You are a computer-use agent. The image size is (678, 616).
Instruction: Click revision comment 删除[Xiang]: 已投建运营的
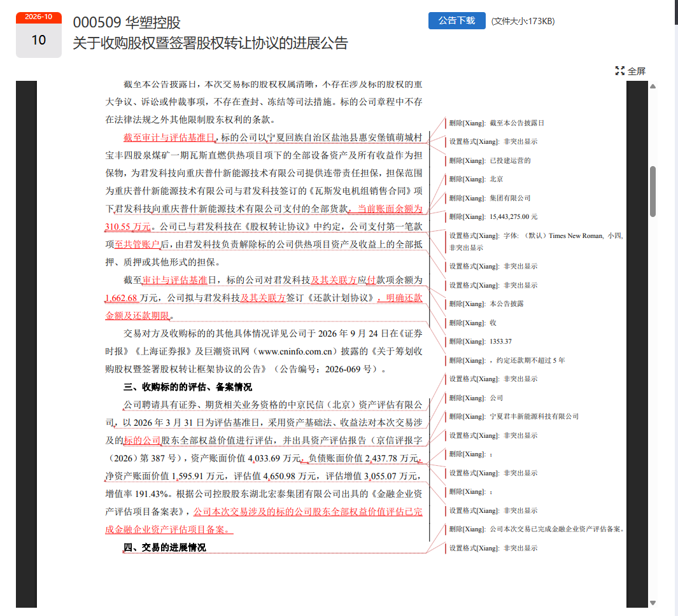(x=490, y=161)
